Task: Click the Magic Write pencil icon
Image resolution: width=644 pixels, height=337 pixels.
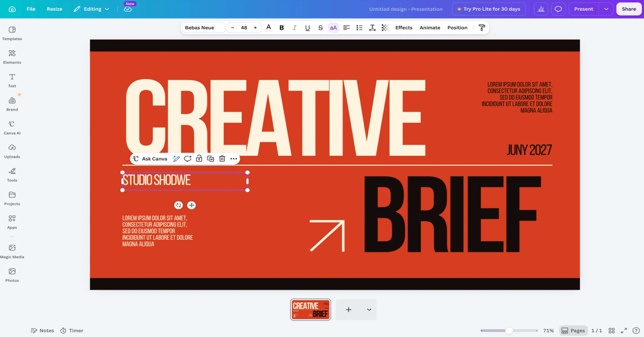Action: (176, 159)
